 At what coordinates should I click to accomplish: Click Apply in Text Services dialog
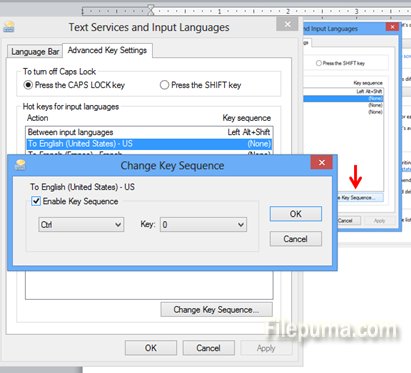(266, 348)
